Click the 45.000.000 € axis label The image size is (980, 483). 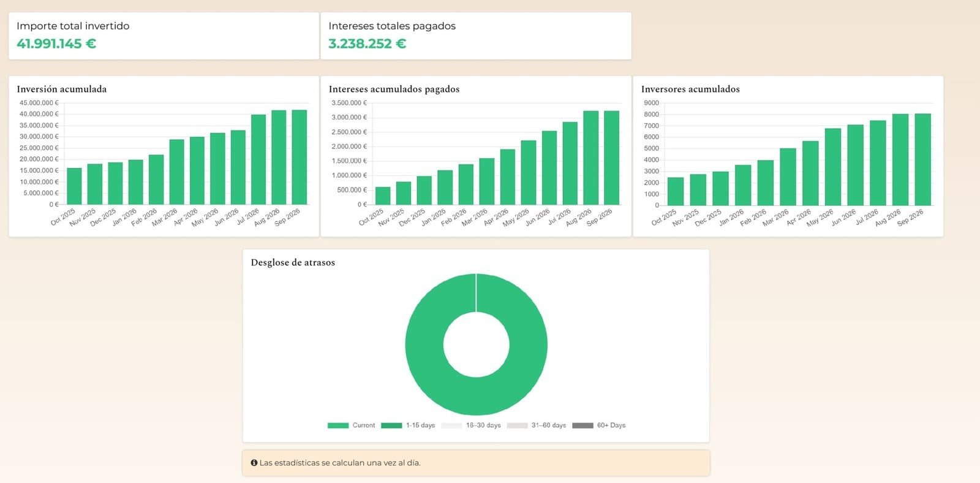pos(39,103)
